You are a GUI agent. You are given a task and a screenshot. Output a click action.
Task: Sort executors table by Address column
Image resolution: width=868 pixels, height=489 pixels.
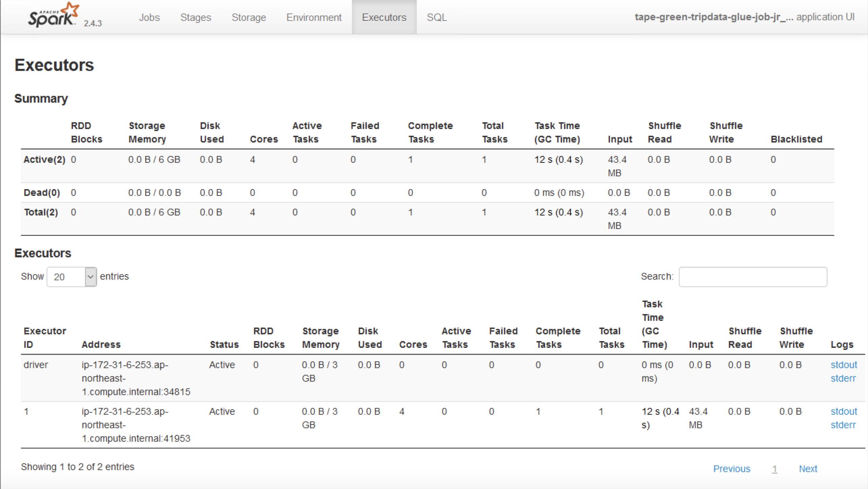(101, 344)
